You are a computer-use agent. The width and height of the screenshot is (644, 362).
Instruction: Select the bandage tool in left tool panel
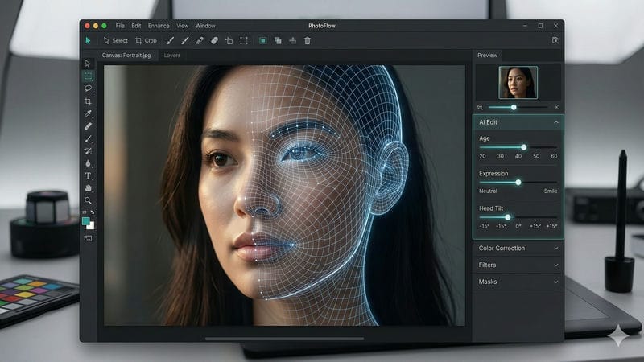click(x=88, y=126)
